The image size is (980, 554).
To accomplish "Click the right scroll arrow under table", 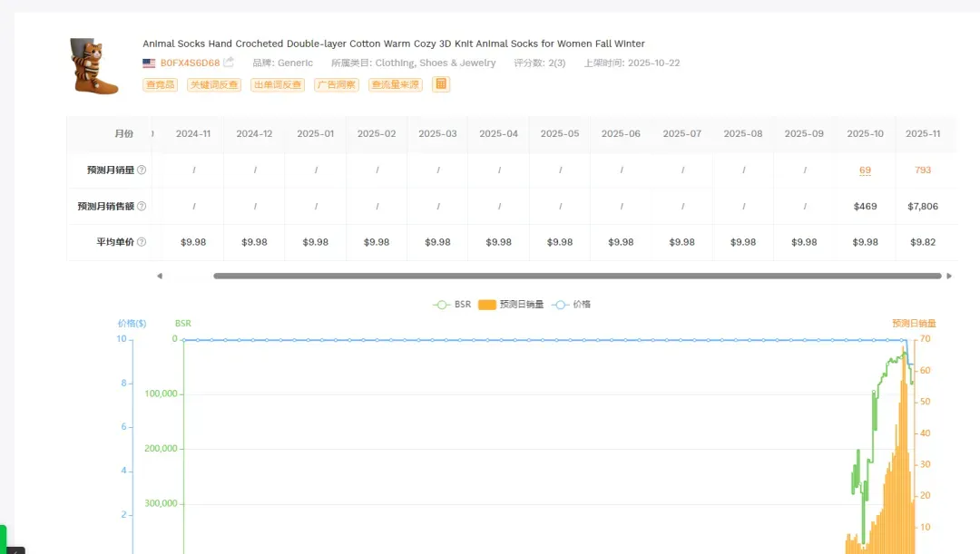I will pos(949,276).
